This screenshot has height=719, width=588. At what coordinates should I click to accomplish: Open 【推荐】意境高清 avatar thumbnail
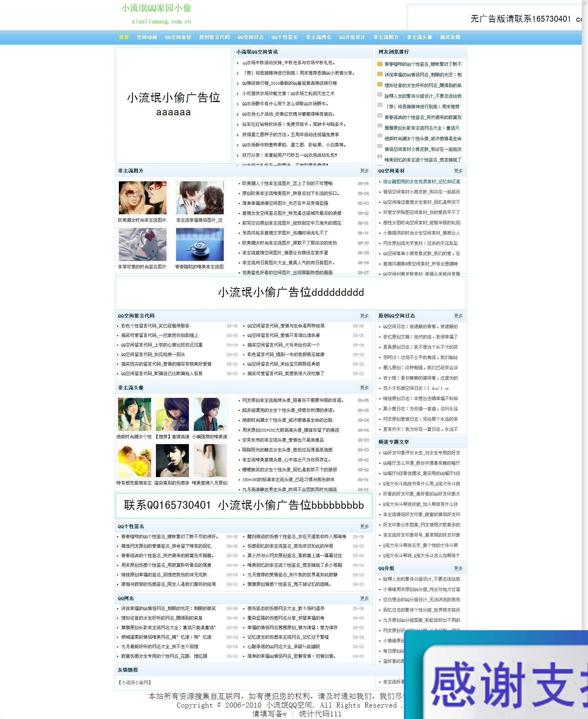click(x=172, y=414)
